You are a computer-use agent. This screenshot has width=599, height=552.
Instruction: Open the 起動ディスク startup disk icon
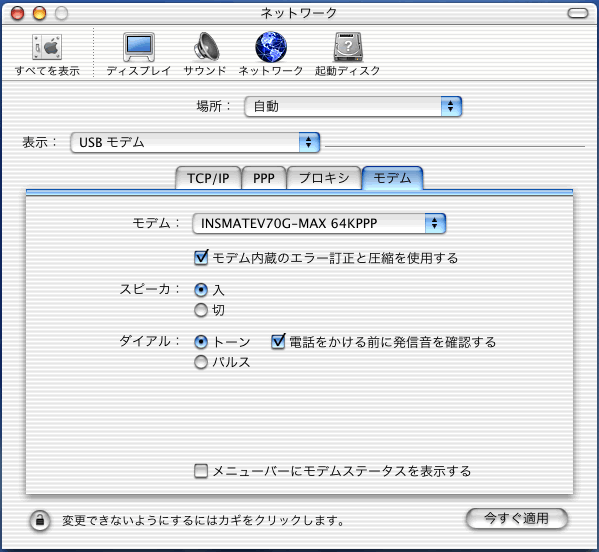click(x=348, y=47)
